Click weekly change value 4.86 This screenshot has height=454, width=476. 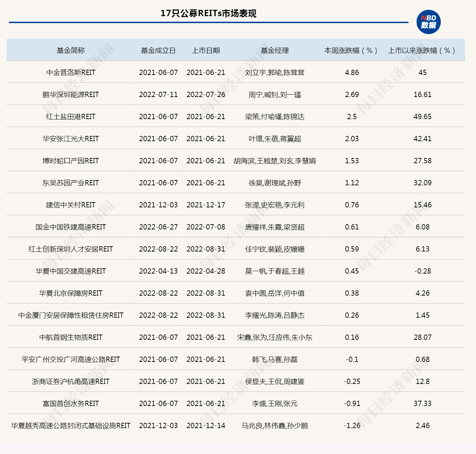tap(352, 73)
